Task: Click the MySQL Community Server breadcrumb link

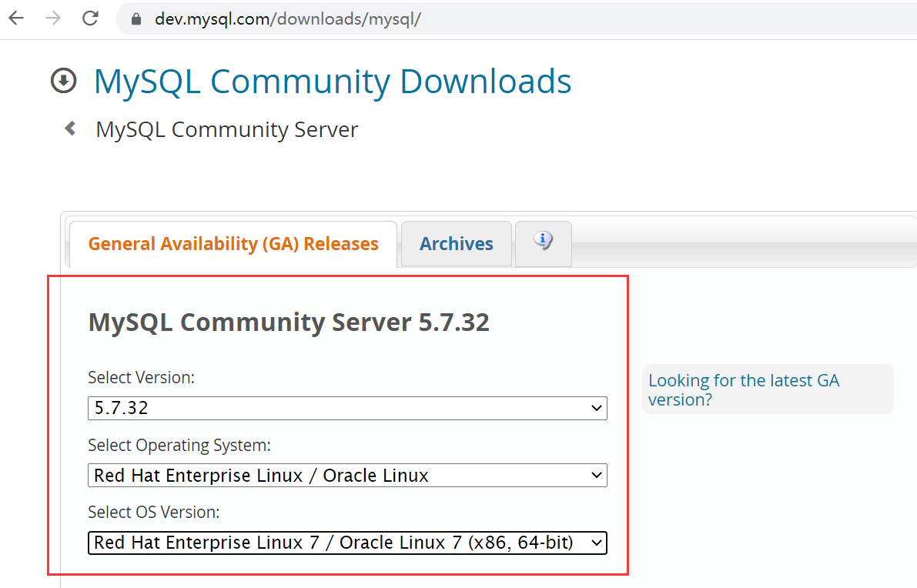Action: [226, 129]
